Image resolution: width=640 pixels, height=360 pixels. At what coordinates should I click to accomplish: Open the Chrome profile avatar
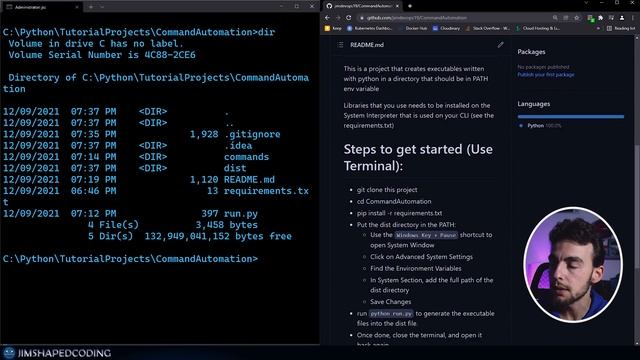point(622,18)
